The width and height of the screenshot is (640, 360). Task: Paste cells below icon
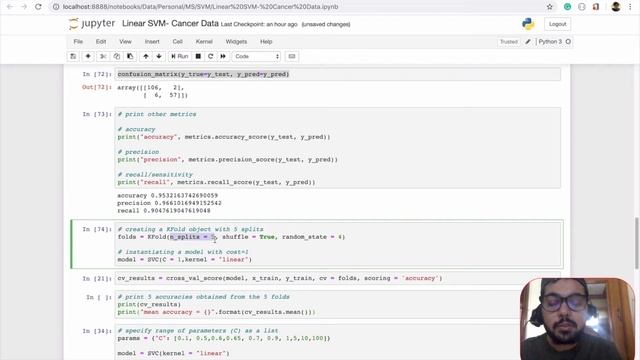coord(130,56)
